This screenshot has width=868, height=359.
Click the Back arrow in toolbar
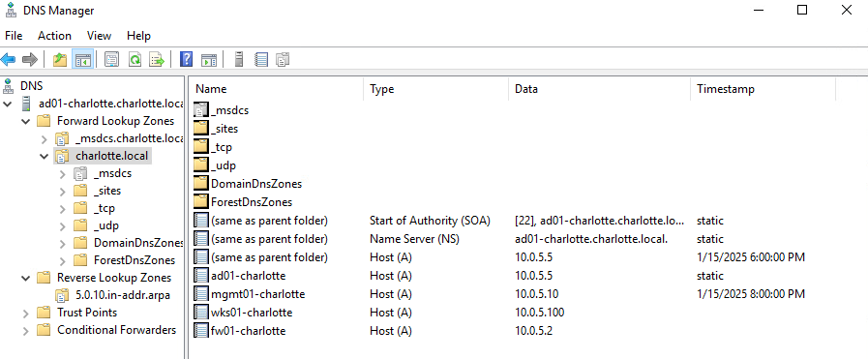[9, 60]
